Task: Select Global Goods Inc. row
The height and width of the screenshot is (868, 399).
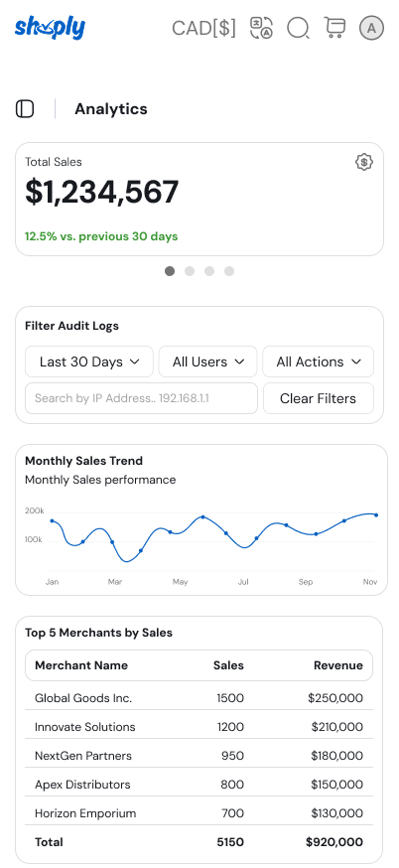Action: 199,698
